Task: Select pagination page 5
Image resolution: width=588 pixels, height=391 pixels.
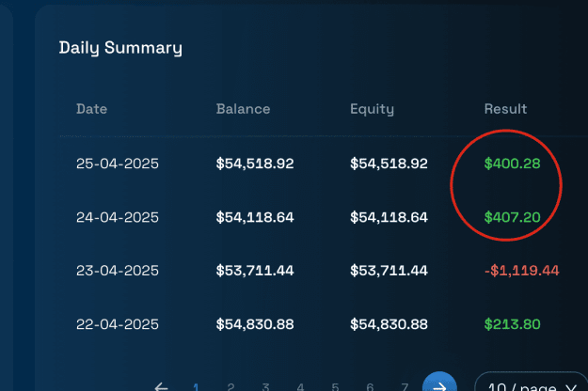Action: pyautogui.click(x=335, y=386)
